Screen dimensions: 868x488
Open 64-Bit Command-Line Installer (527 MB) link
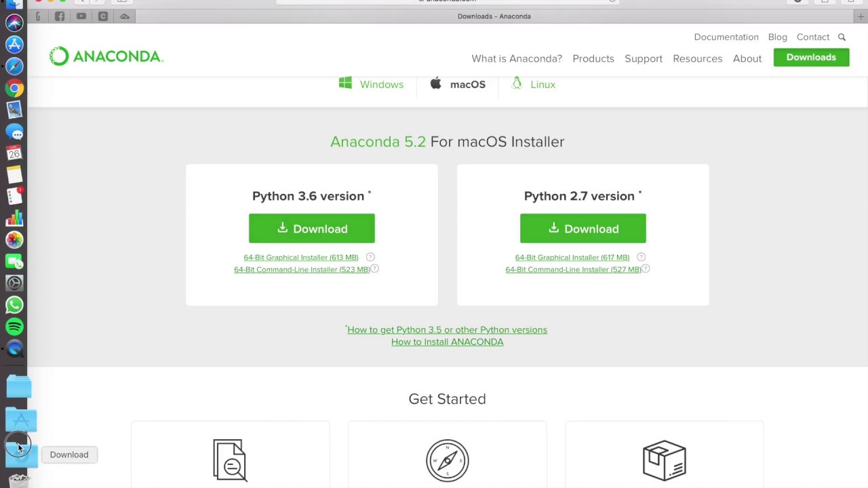573,270
